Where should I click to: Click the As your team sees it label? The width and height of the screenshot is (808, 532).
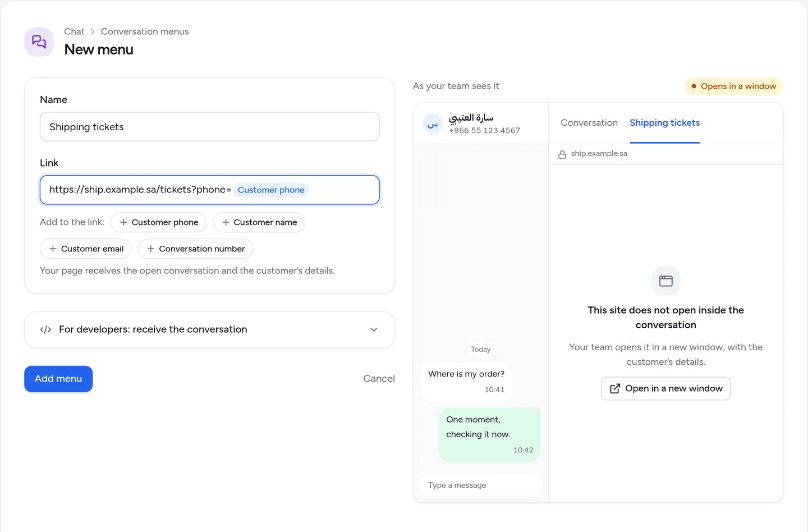[x=456, y=86]
